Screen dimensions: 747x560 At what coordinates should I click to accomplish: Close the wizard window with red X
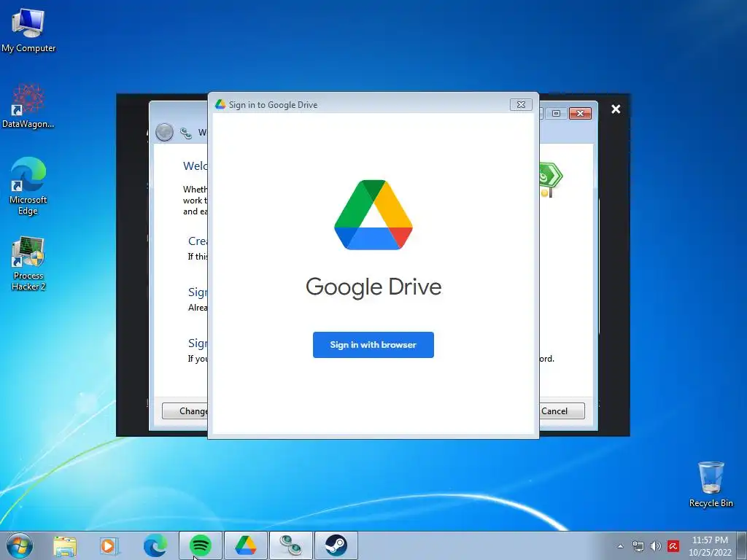tap(580, 113)
